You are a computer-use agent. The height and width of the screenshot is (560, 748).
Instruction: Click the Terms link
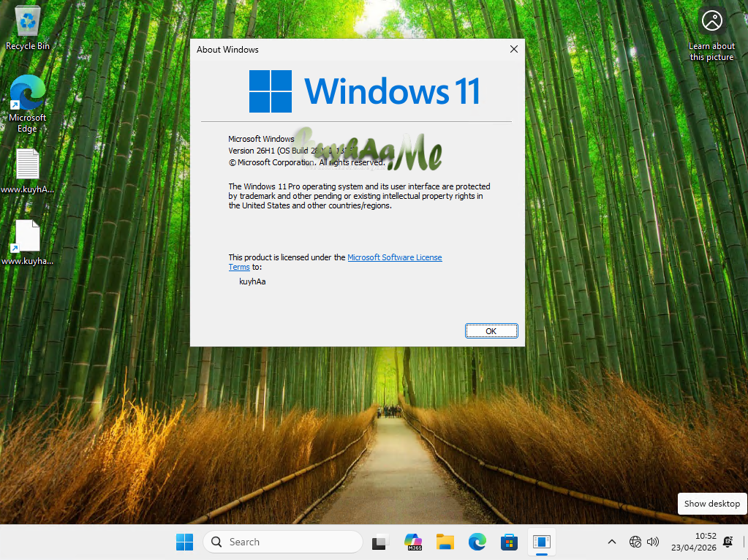(x=239, y=267)
